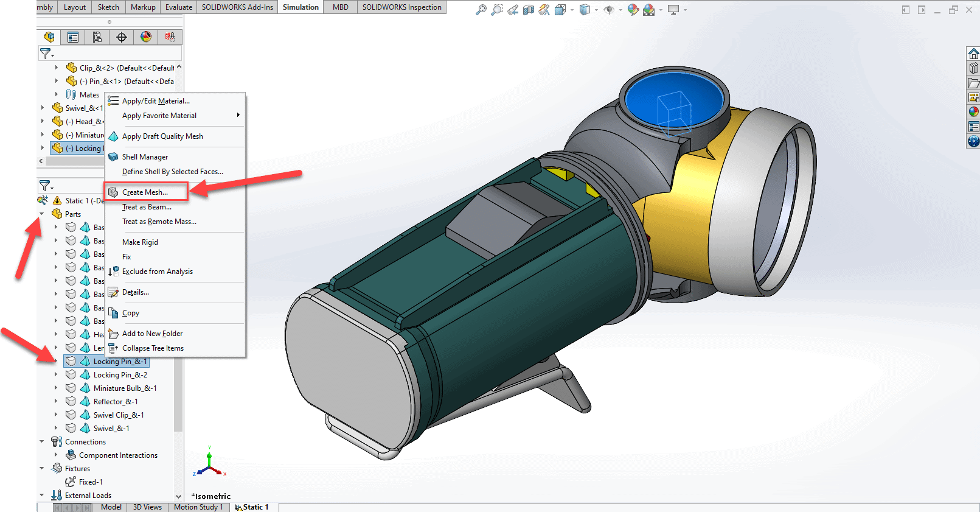Click the Edit Appearance icon
The height and width of the screenshot is (512, 980).
click(x=633, y=10)
